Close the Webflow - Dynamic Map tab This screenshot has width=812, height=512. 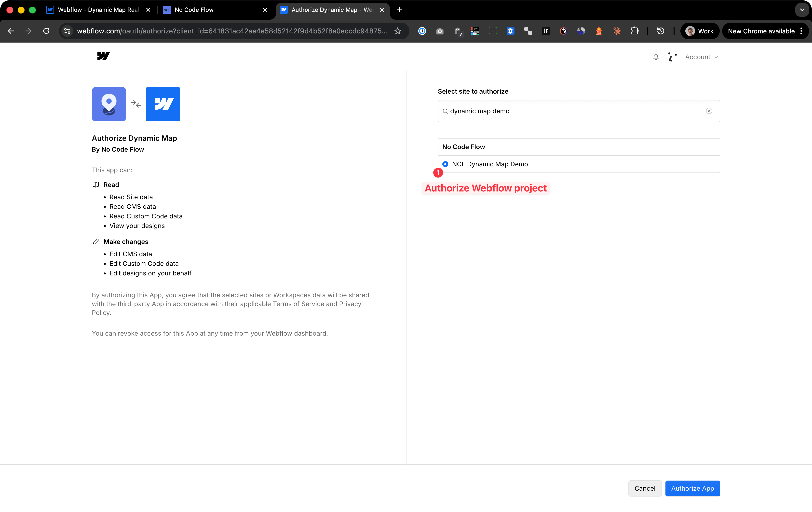pos(148,10)
